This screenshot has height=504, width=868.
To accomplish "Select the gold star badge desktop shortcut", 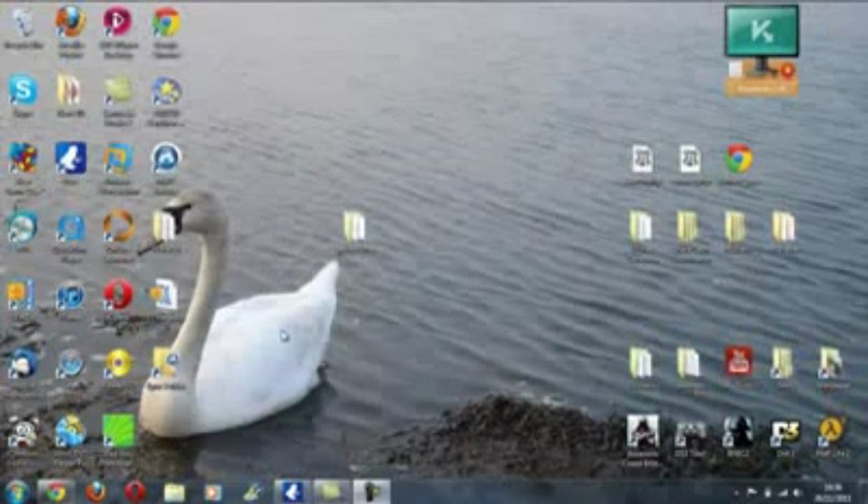I will tap(167, 92).
